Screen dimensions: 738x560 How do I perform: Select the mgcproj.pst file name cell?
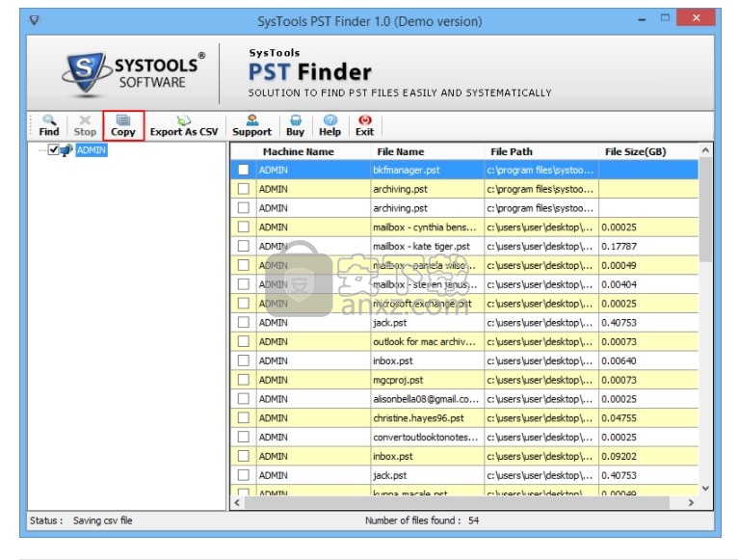(x=428, y=380)
